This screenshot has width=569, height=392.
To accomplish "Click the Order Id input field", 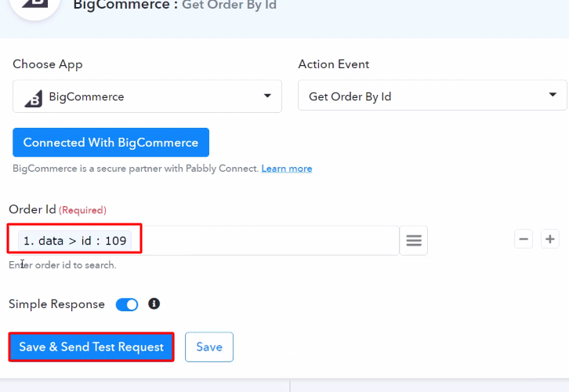I will (203, 240).
